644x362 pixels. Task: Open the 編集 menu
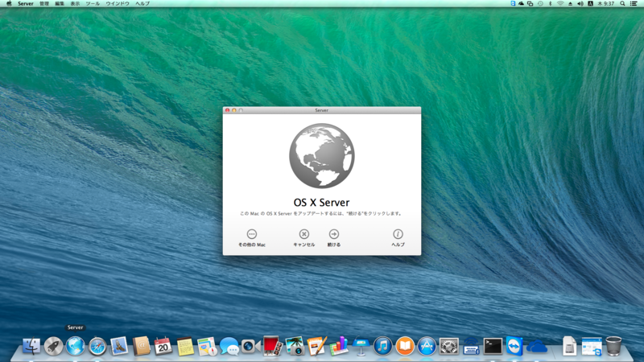[x=60, y=3]
